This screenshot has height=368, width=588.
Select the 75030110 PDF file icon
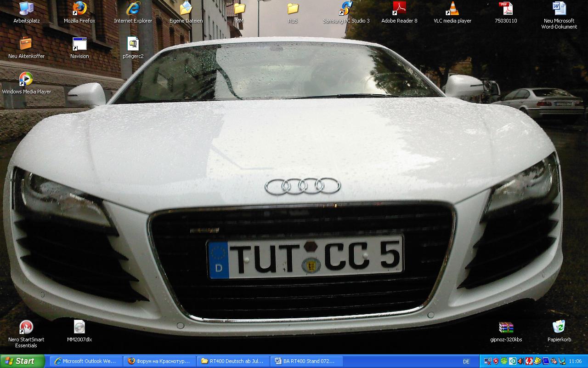506,12
